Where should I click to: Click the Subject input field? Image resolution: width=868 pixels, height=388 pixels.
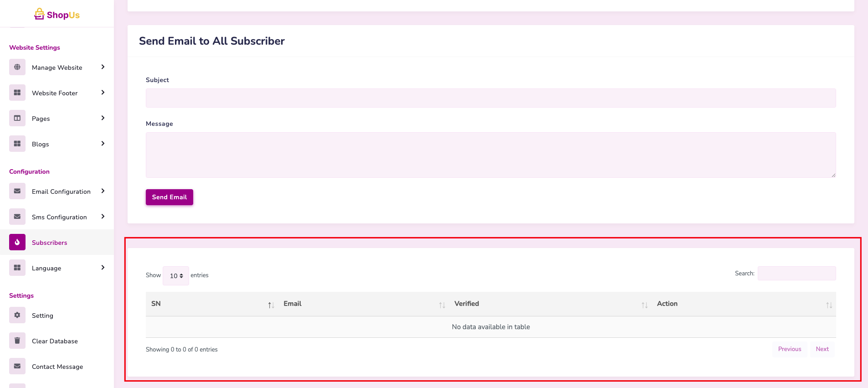tap(490, 98)
